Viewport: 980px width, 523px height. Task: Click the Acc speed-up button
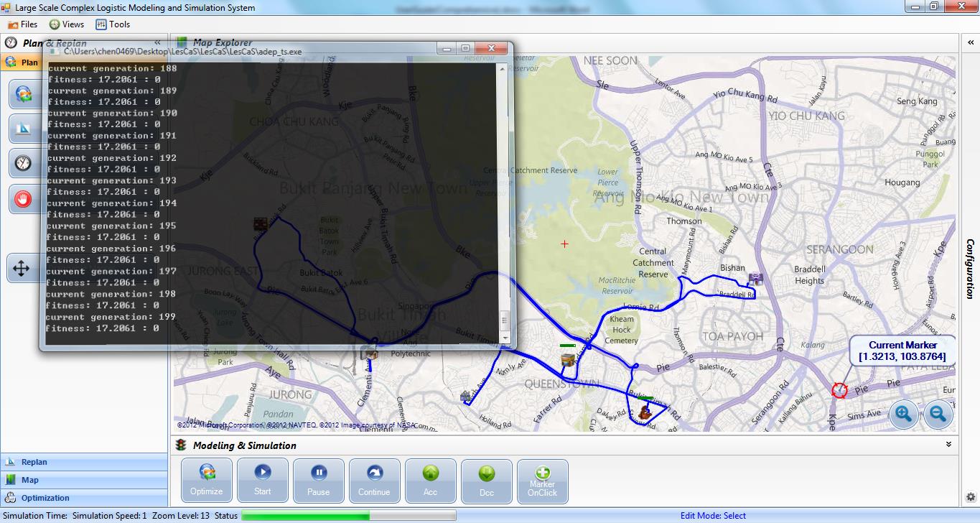point(431,480)
